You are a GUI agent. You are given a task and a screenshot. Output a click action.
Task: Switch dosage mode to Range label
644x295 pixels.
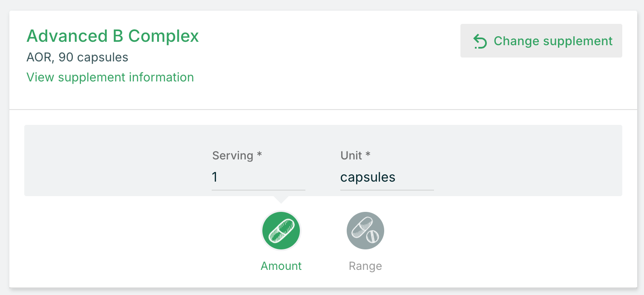(x=365, y=266)
